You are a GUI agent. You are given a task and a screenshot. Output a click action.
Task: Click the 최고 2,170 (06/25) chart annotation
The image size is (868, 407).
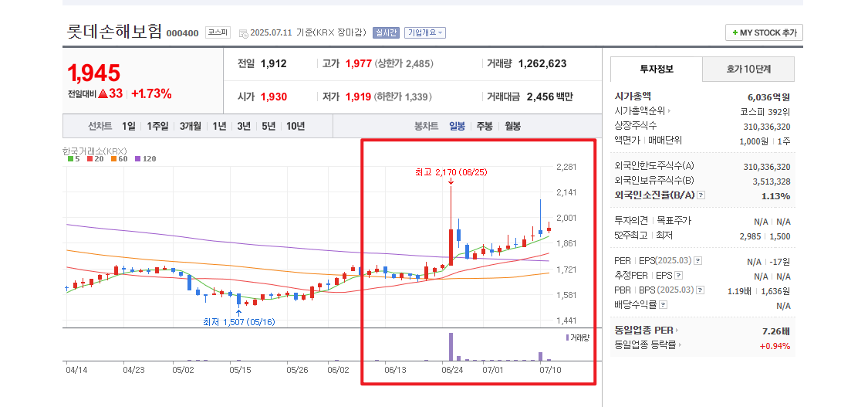point(451,172)
